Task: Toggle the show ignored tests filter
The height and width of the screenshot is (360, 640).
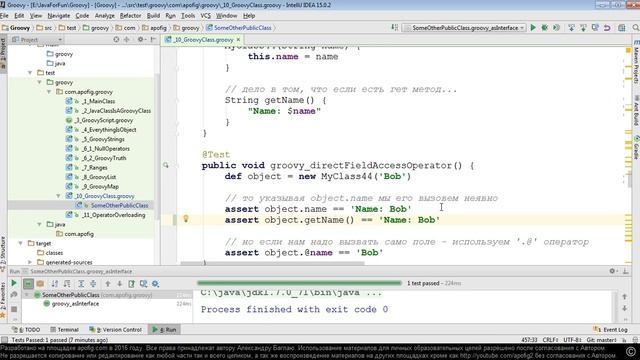Action: pyautogui.click(x=40, y=283)
